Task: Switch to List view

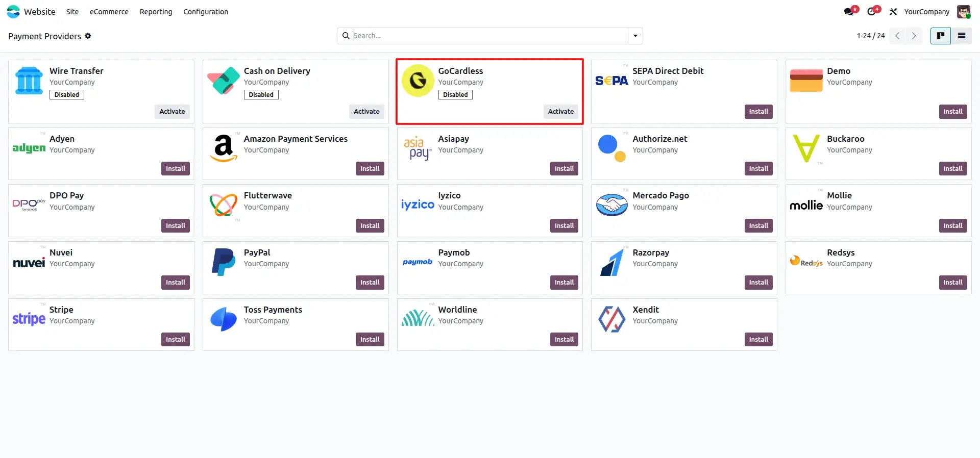Action: pos(962,36)
